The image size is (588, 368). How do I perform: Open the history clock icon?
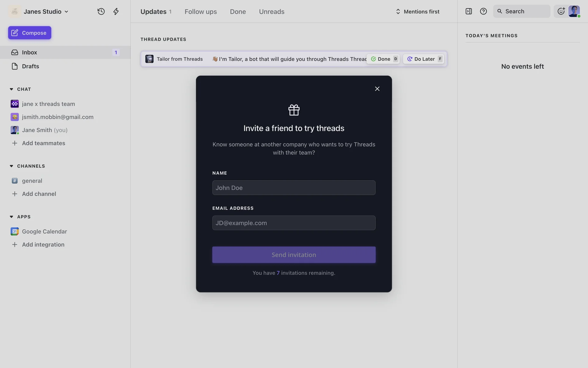[x=101, y=11]
